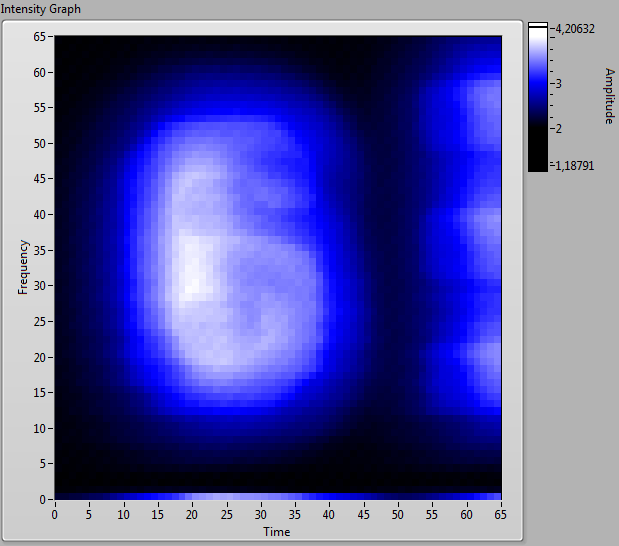Click Time axis value 10
This screenshot has height=546, width=619.
(x=123, y=515)
